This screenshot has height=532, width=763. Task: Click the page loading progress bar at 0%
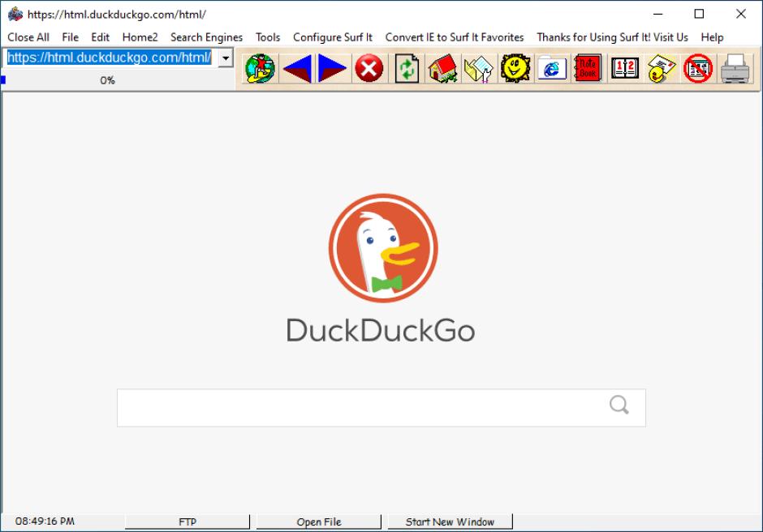(x=117, y=80)
